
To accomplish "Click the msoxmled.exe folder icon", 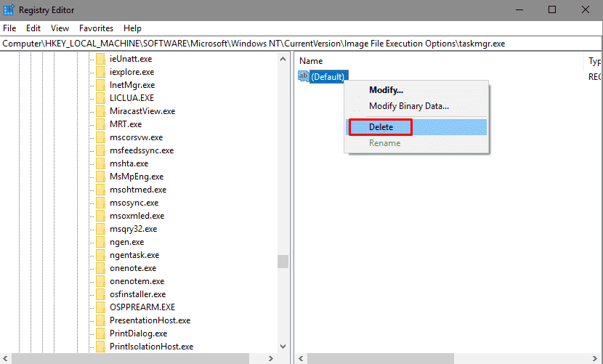I will click(100, 216).
